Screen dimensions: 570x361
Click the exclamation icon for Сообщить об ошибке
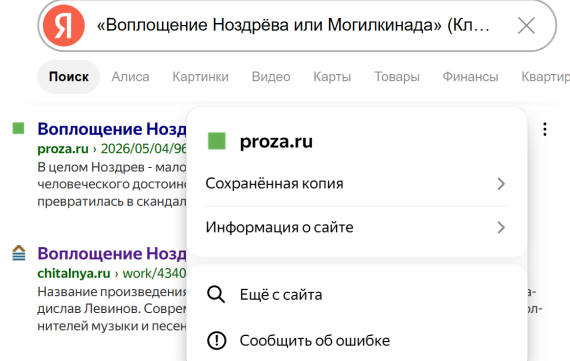pos(216,341)
